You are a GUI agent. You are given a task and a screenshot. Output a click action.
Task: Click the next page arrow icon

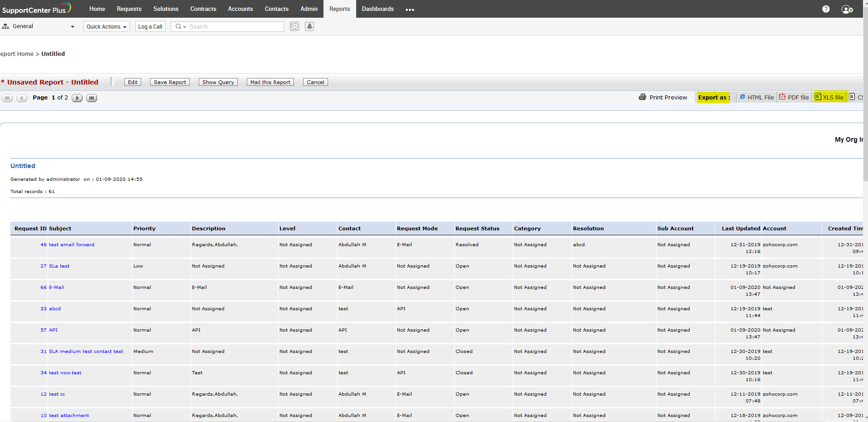(77, 98)
